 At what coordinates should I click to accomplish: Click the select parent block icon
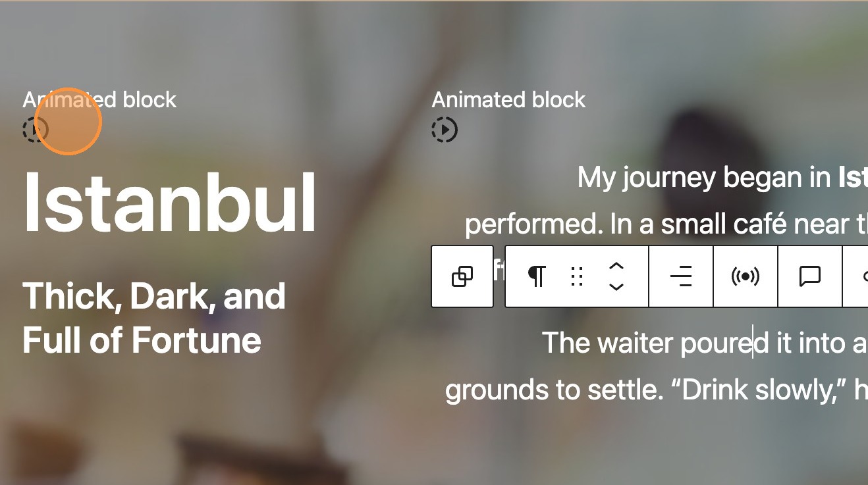[x=462, y=277]
